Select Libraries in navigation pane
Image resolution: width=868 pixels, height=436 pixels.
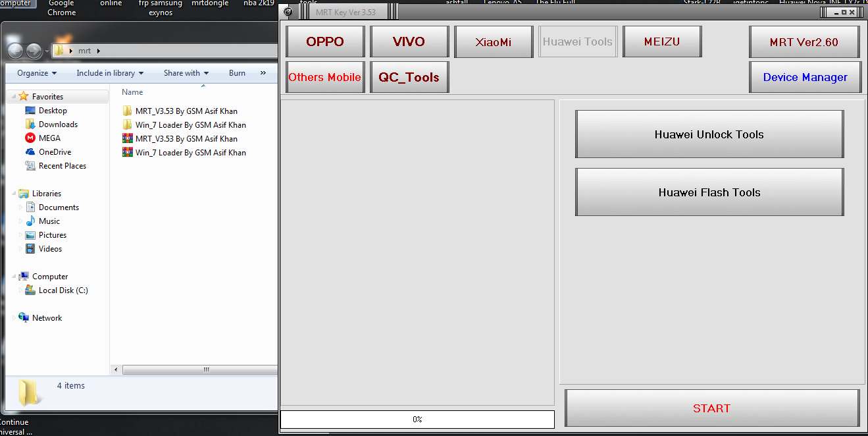point(47,194)
